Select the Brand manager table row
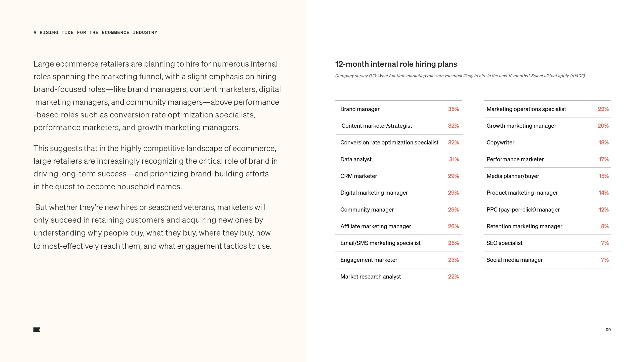 point(398,109)
